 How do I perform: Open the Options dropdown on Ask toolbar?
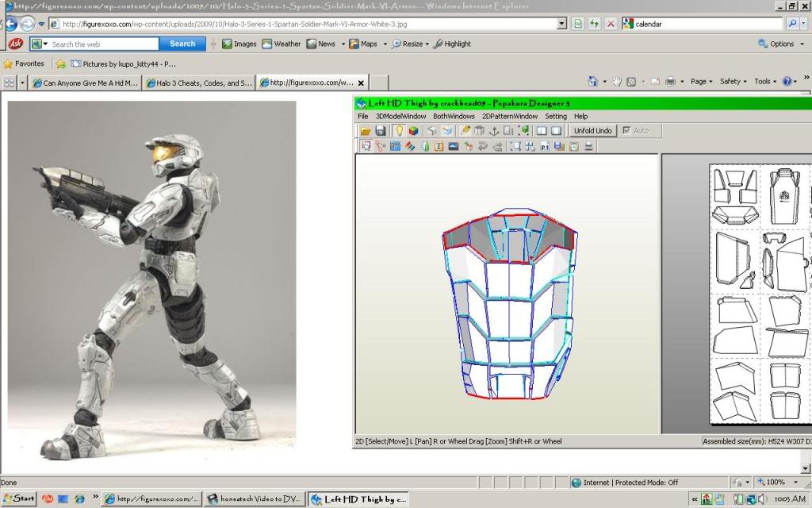(781, 44)
